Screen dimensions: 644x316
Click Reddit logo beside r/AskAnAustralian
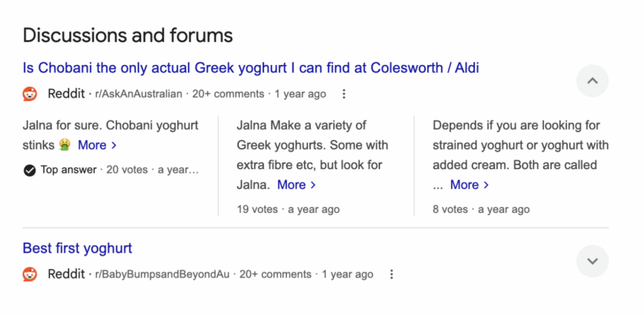[x=30, y=94]
